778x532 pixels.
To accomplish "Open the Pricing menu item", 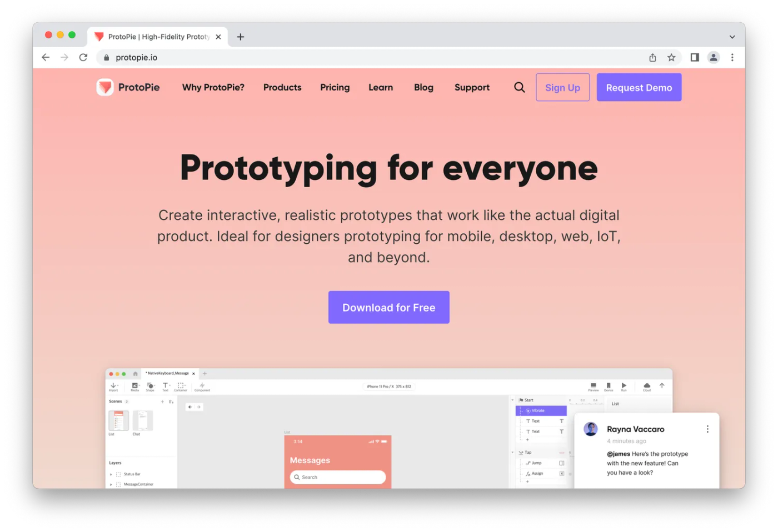I will 335,87.
